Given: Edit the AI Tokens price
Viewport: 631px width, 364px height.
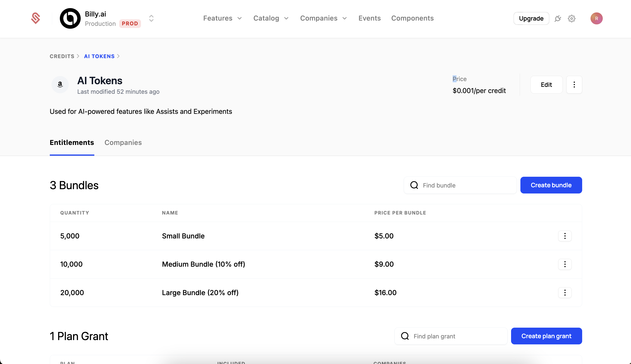Looking at the screenshot, I should tap(546, 84).
